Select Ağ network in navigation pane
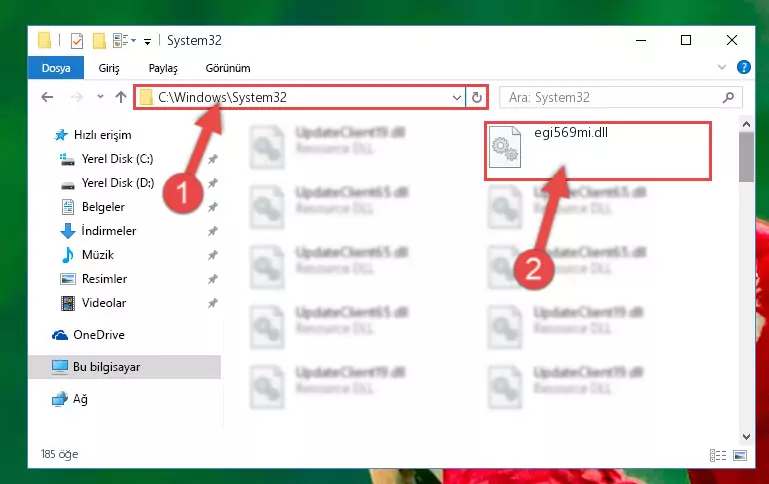Image resolution: width=769 pixels, height=484 pixels. point(70,399)
